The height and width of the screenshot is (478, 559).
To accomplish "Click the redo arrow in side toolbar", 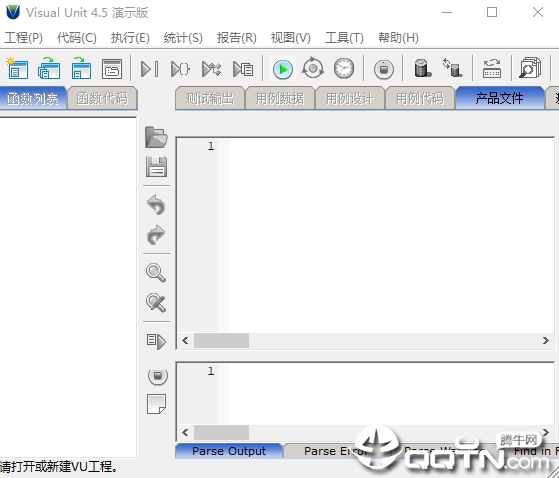I will tap(156, 235).
